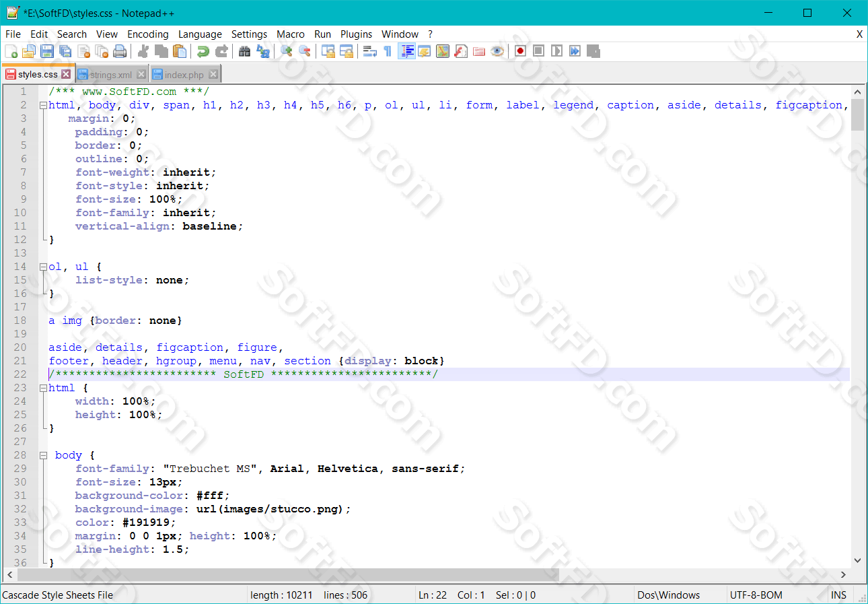Image resolution: width=868 pixels, height=604 pixels.
Task: Open the ? help menu
Action: pos(430,34)
